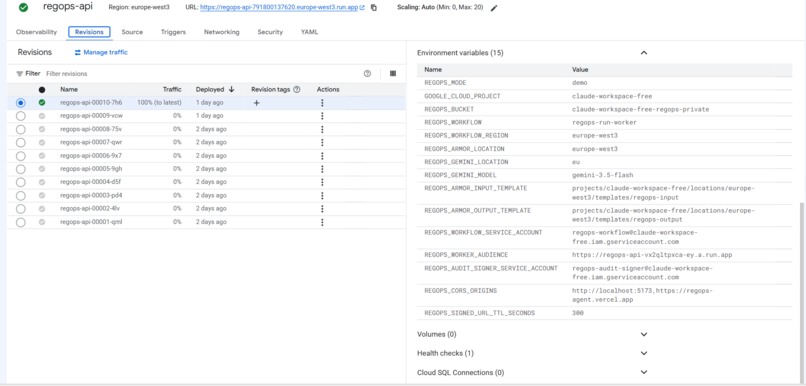The width and height of the screenshot is (806, 386).
Task: Select all revisions header dot indicator
Action: [x=42, y=89]
